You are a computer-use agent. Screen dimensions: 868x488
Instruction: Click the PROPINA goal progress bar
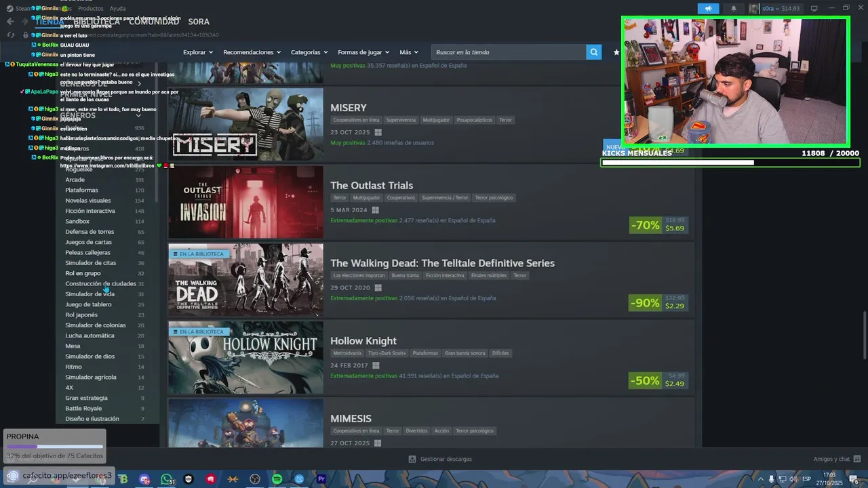(x=55, y=447)
